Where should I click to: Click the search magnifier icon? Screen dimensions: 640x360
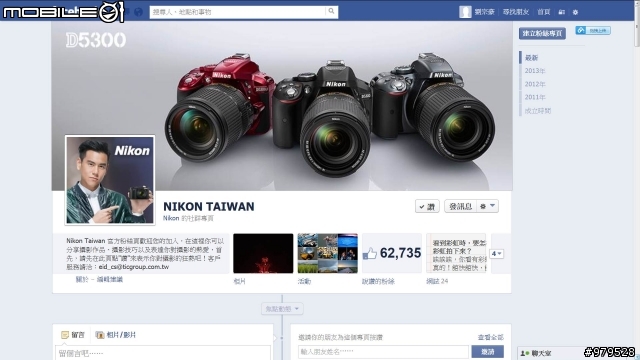(x=331, y=11)
